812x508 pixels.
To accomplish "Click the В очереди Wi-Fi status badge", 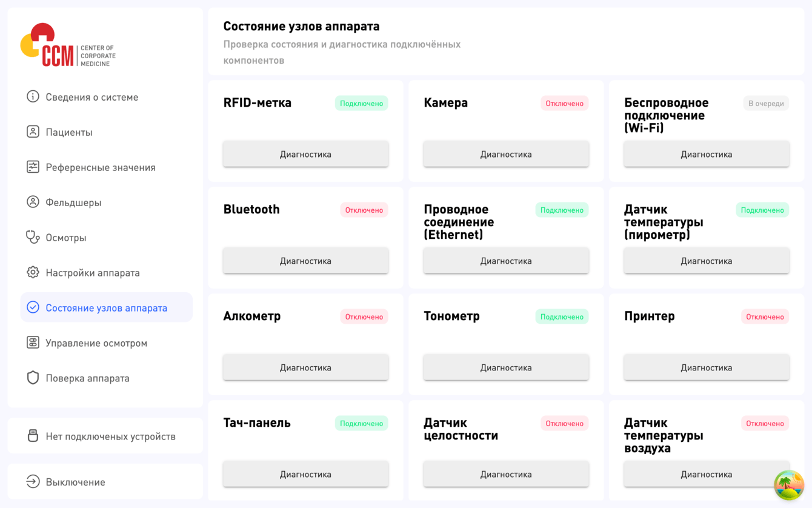I will click(x=766, y=104).
